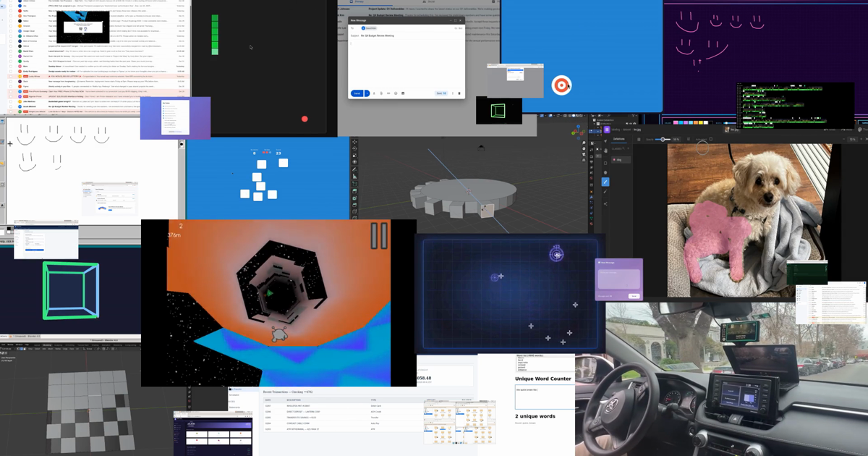Click the trash icon beside the Definitions panel
The width and height of the screenshot is (868, 456).
tap(638, 139)
